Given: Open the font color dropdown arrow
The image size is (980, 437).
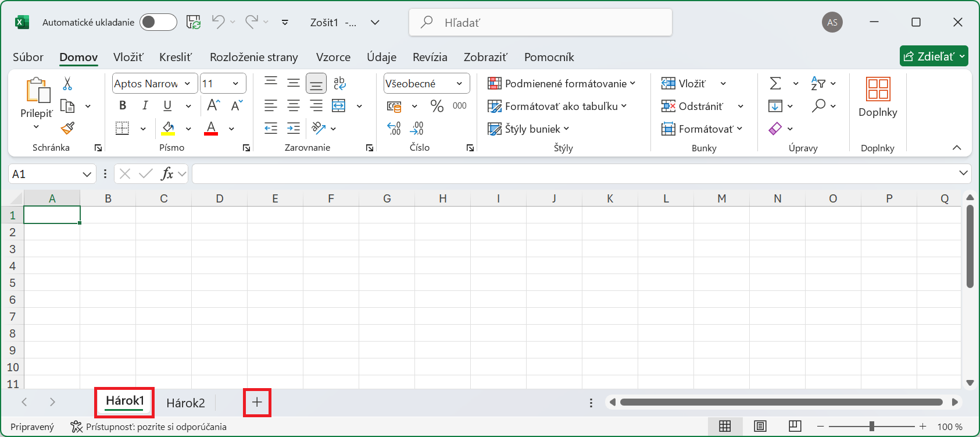Looking at the screenshot, I should (231, 129).
